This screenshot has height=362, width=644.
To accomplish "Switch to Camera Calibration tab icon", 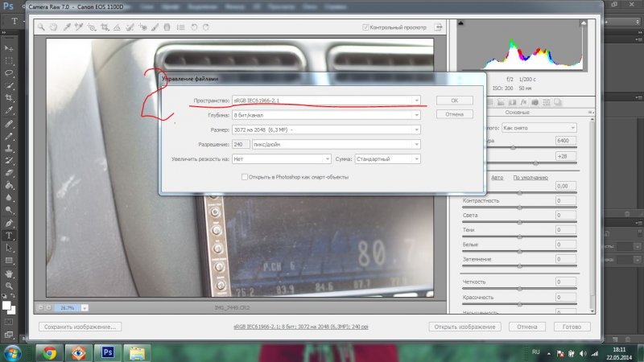I will tap(535, 102).
